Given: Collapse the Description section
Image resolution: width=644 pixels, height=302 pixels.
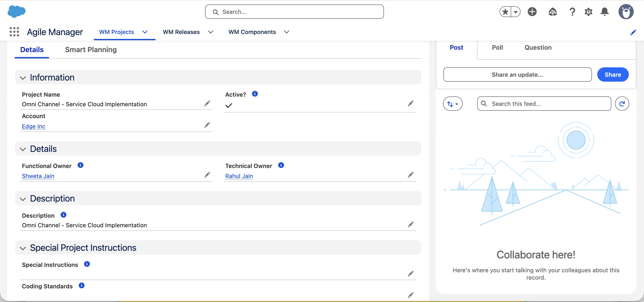Looking at the screenshot, I should [x=23, y=199].
